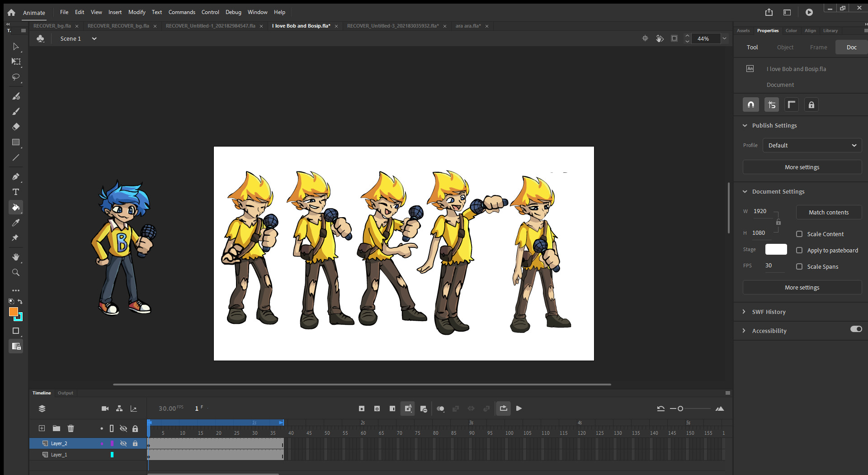
Task: Toggle loop playback in the timeline
Action: coord(503,408)
